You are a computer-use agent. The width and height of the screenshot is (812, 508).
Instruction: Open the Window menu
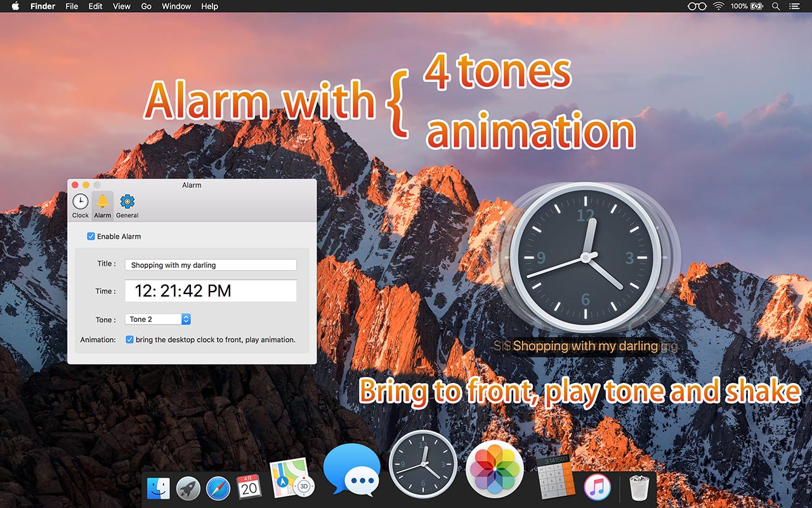pos(176,6)
